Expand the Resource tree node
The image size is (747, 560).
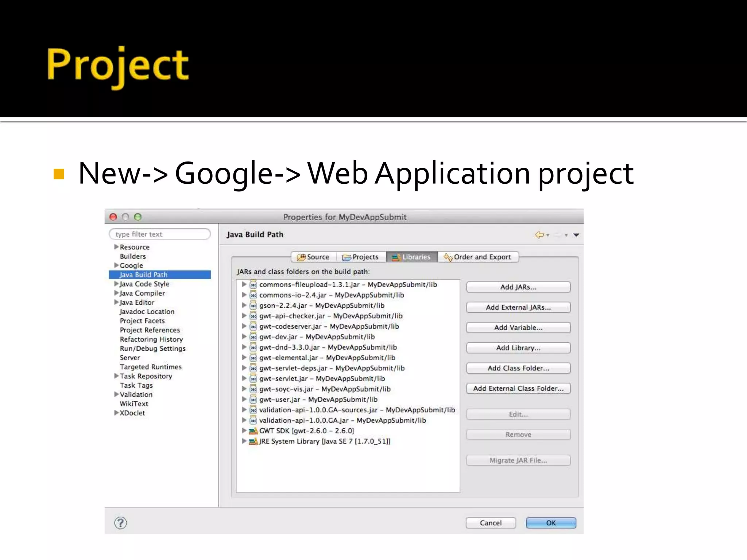tap(116, 247)
